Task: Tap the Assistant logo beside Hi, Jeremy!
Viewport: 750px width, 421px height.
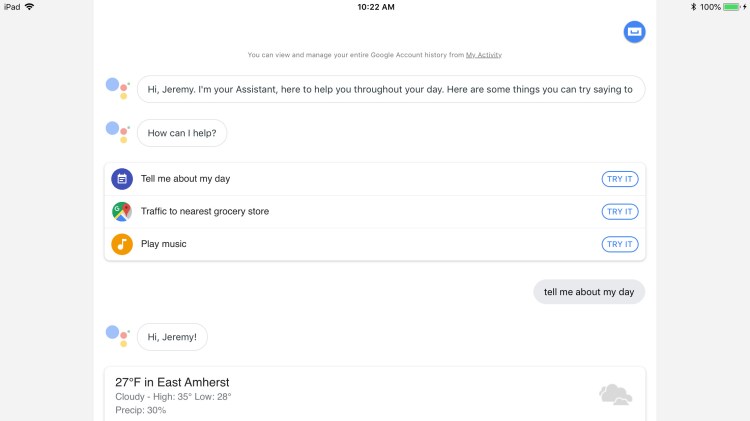Action: [118, 336]
